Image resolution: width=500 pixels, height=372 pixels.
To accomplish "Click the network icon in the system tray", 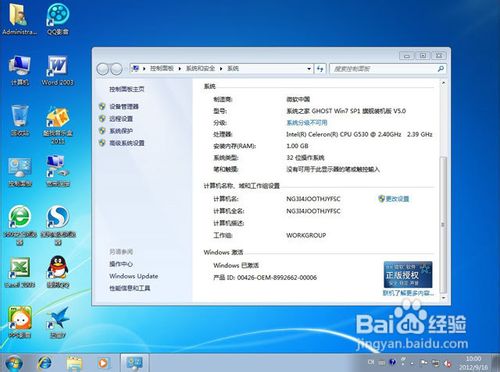I will click(x=436, y=362).
